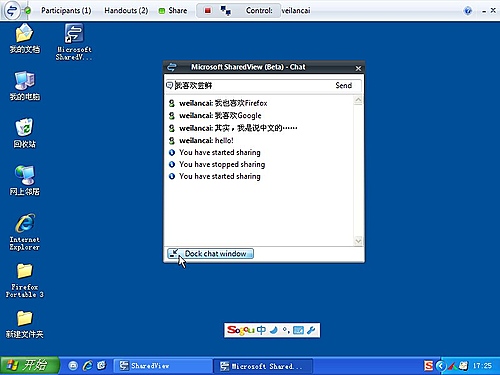Expand hidden tray icons arrow
Screen dimensions: 500x375
[441, 366]
